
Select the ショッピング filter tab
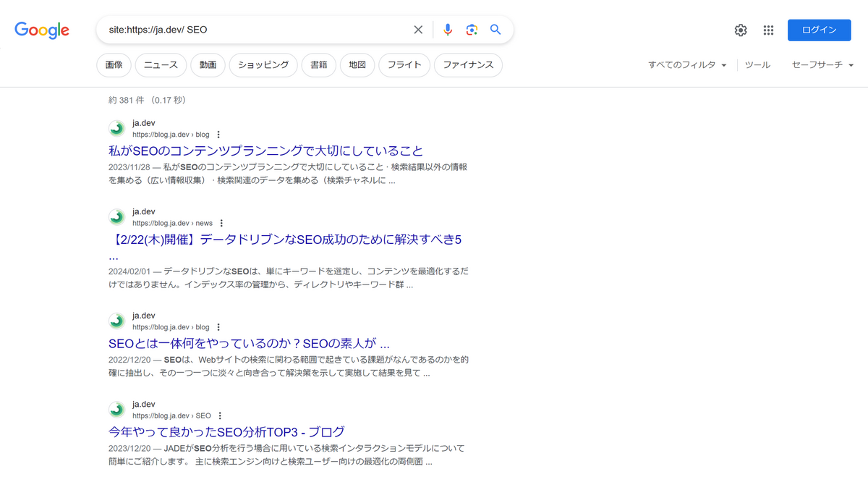click(x=263, y=65)
